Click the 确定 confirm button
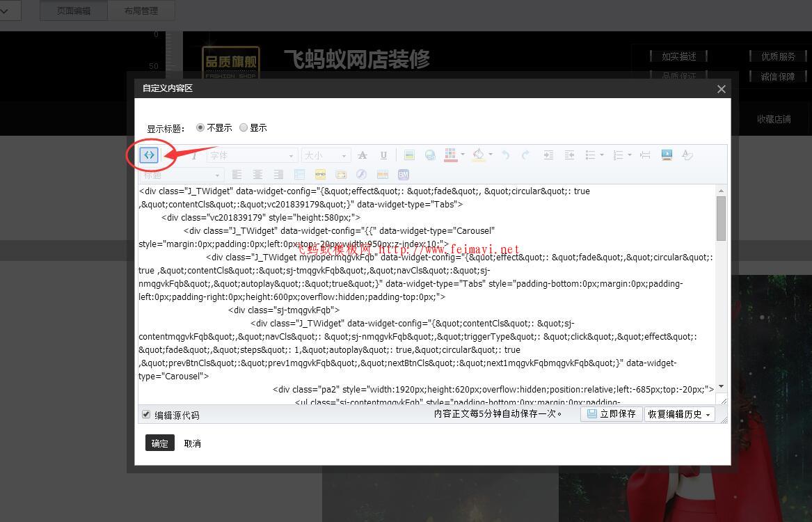 click(159, 443)
